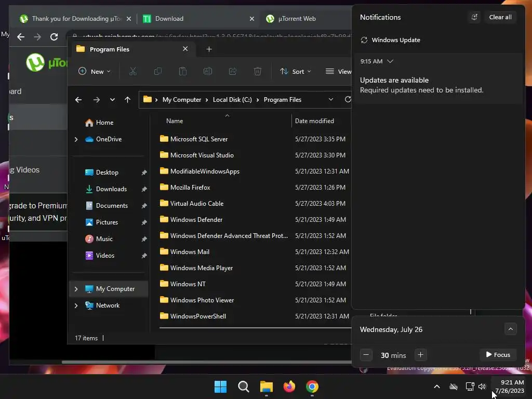Image resolution: width=532 pixels, height=399 pixels.
Task: Click the OneDrive cloud tray icon
Action: coord(454,387)
